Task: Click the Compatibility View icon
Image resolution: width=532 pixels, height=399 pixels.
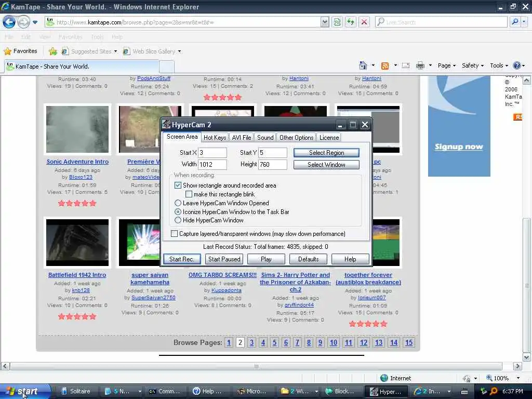Action: pyautogui.click(x=337, y=22)
